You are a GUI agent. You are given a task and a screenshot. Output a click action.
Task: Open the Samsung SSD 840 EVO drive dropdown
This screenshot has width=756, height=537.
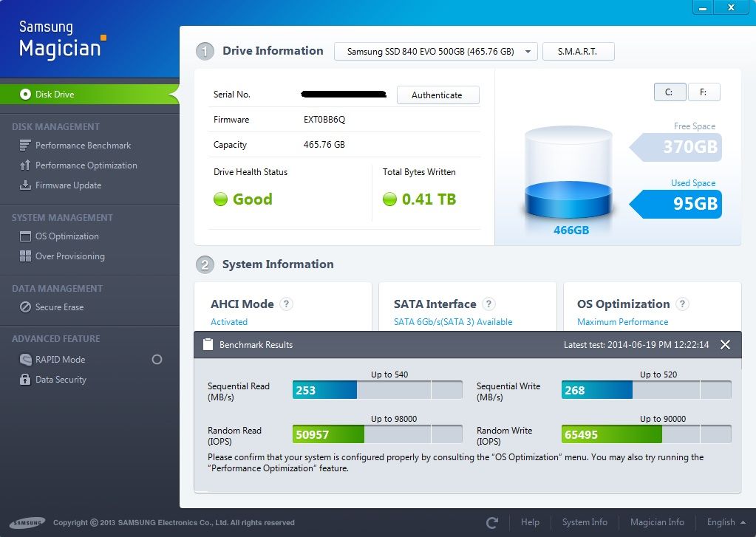(x=435, y=52)
